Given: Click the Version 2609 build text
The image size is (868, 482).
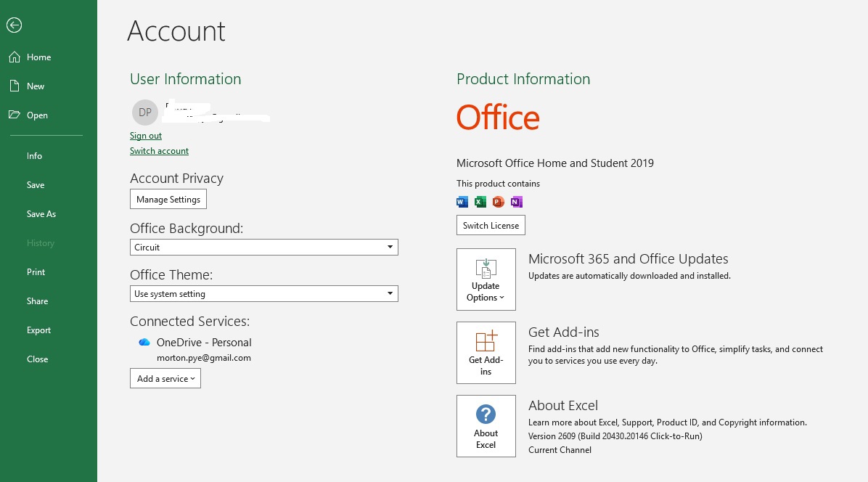Looking at the screenshot, I should [x=615, y=436].
